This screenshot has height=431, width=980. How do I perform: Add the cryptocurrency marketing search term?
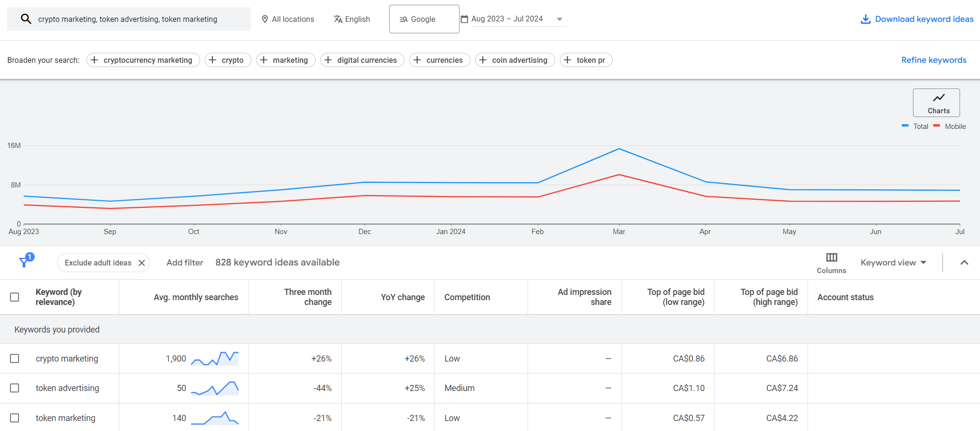pos(143,60)
